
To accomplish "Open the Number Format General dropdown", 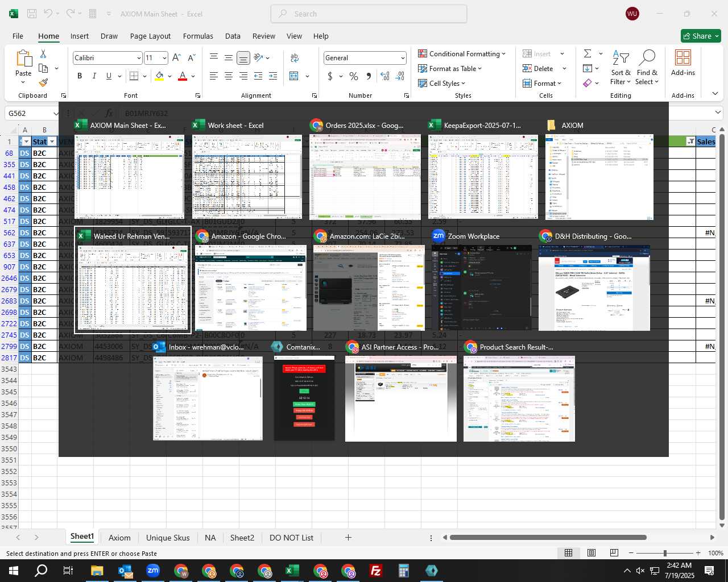I will point(403,58).
